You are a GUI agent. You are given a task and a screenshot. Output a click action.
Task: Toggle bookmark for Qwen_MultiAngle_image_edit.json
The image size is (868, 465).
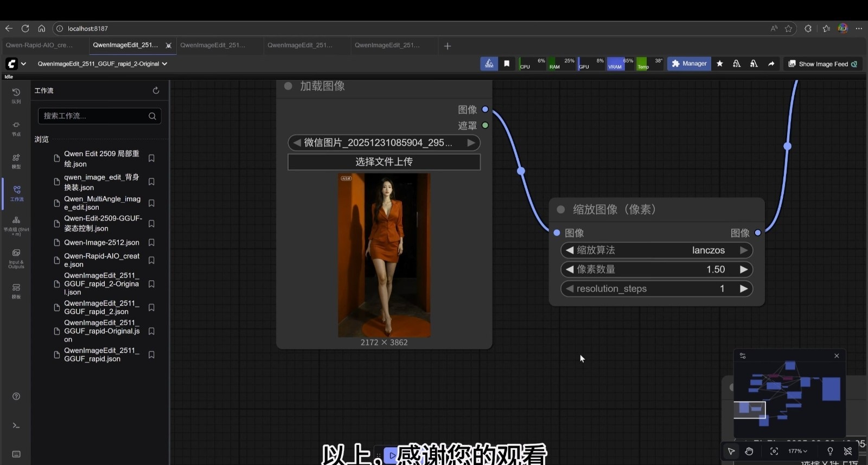(x=152, y=203)
